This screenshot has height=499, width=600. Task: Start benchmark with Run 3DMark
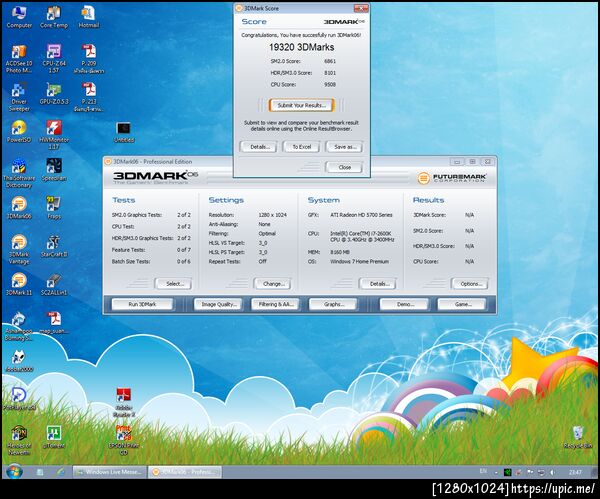(142, 304)
